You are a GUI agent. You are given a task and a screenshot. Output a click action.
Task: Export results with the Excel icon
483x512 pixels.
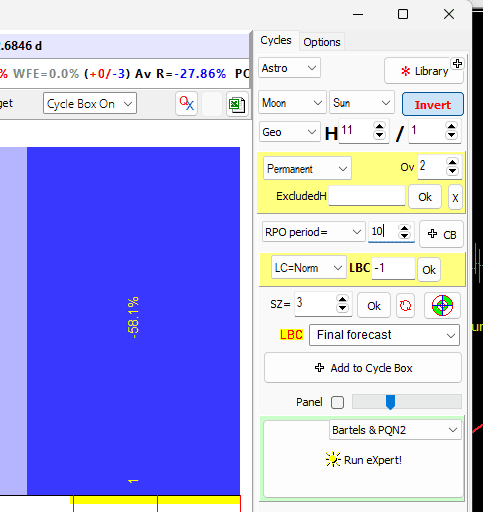[x=237, y=104]
